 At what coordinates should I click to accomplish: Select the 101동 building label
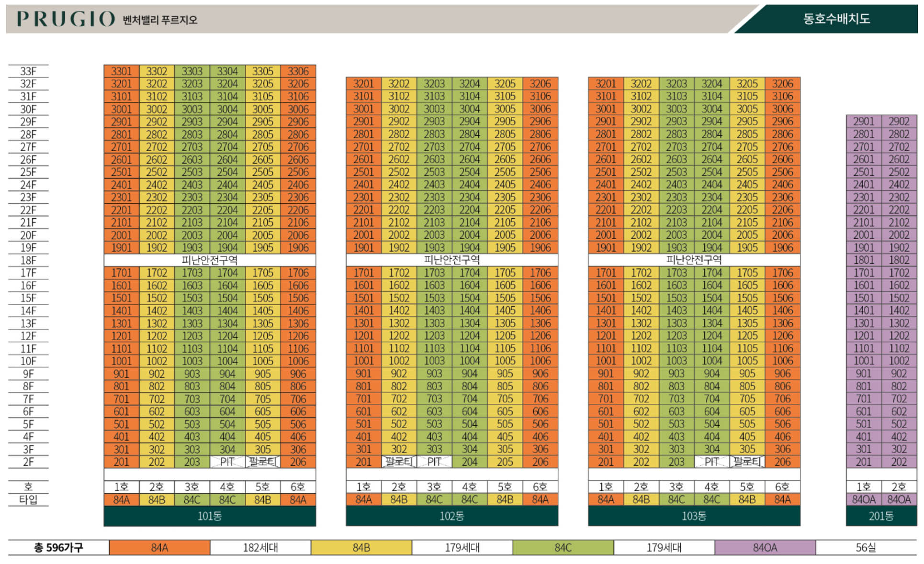[210, 516]
